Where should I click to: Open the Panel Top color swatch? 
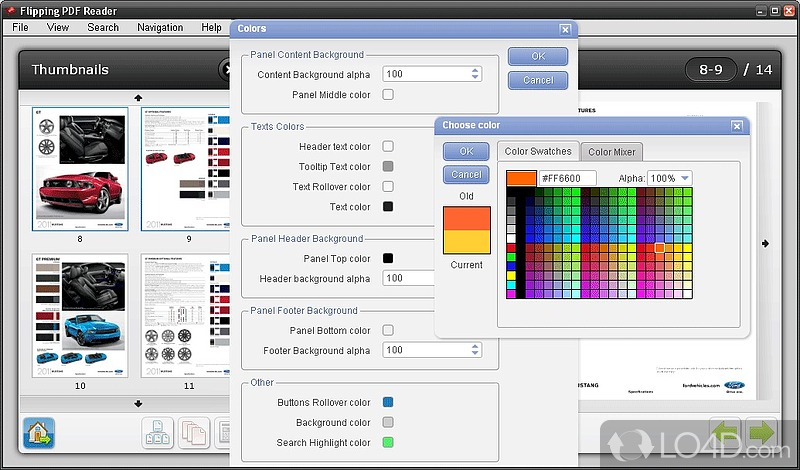pos(388,258)
